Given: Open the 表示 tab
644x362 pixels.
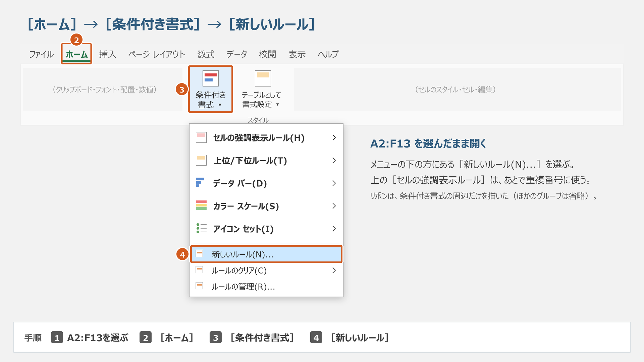Looking at the screenshot, I should (x=297, y=54).
